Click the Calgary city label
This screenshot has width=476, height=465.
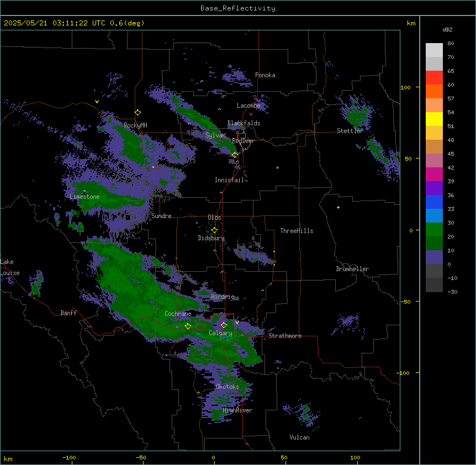click(x=220, y=333)
